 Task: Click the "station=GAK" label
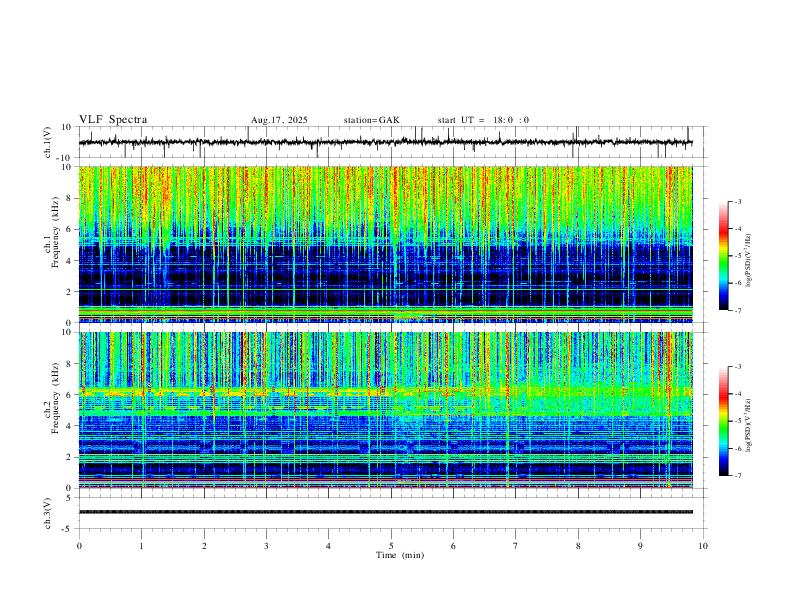click(371, 120)
